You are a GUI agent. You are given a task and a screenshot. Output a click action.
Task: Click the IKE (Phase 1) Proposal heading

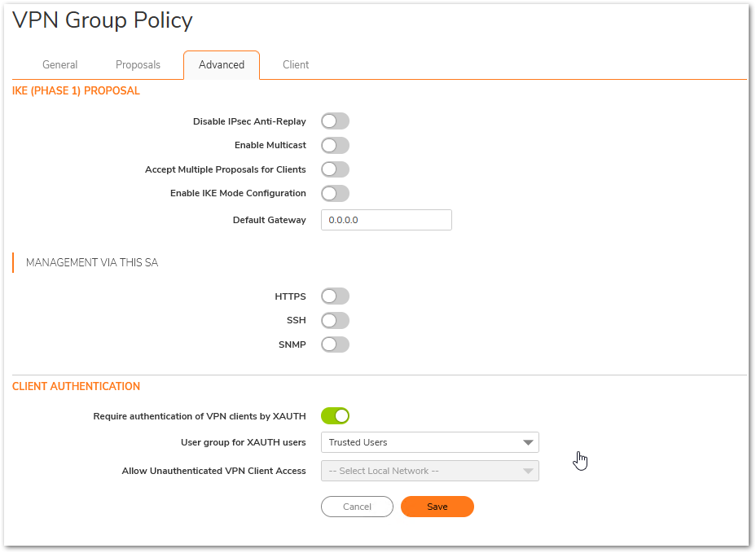click(76, 91)
